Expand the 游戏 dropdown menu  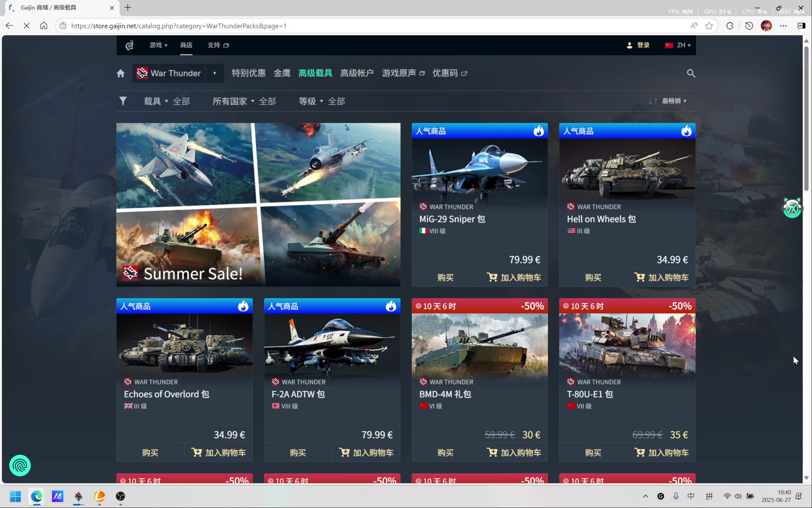click(159, 45)
